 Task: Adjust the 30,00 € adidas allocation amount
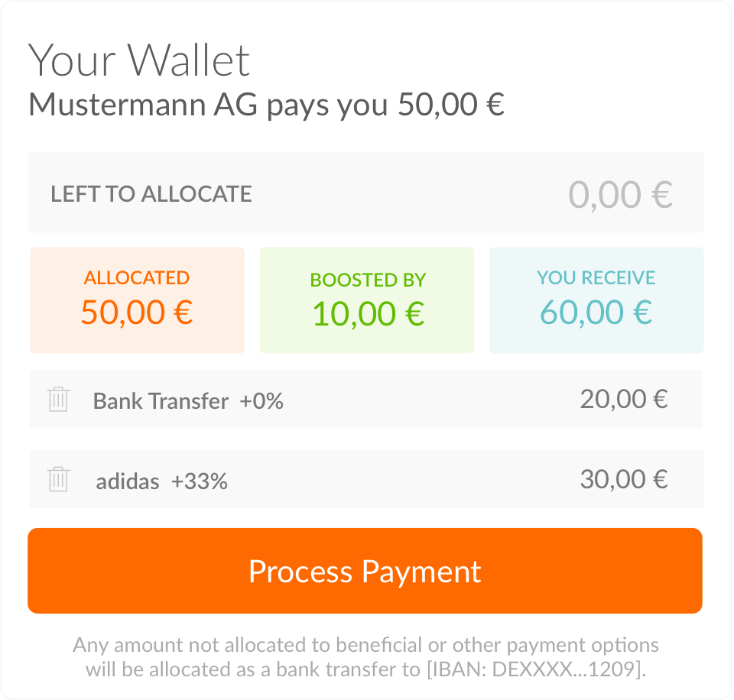tap(625, 480)
